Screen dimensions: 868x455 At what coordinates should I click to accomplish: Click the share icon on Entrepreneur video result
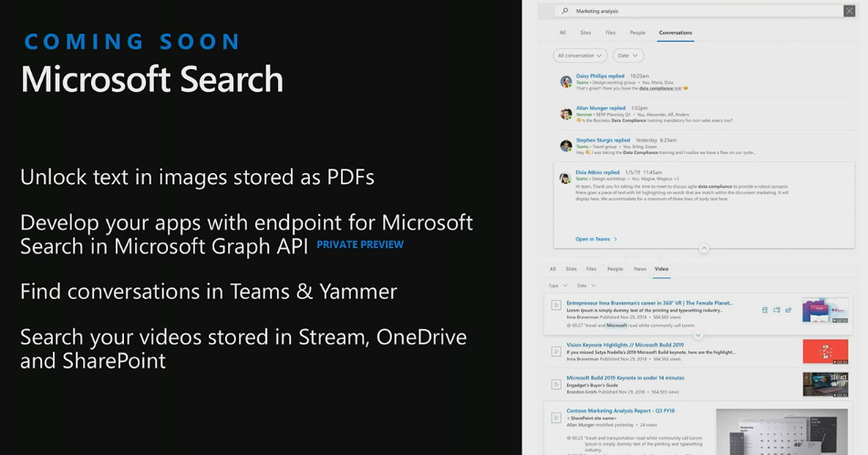(788, 310)
